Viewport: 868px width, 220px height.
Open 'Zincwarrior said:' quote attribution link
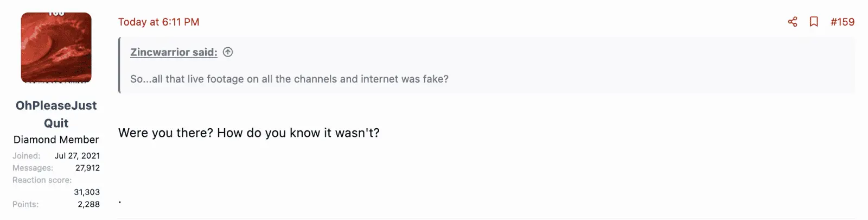tap(174, 52)
